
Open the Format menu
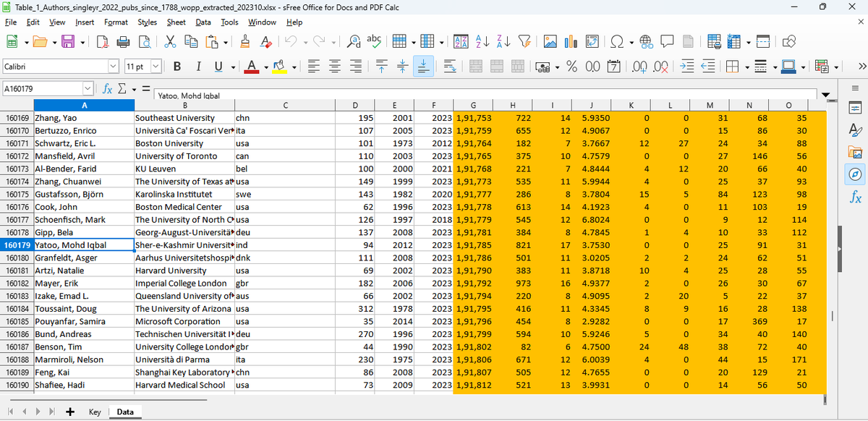pyautogui.click(x=116, y=22)
